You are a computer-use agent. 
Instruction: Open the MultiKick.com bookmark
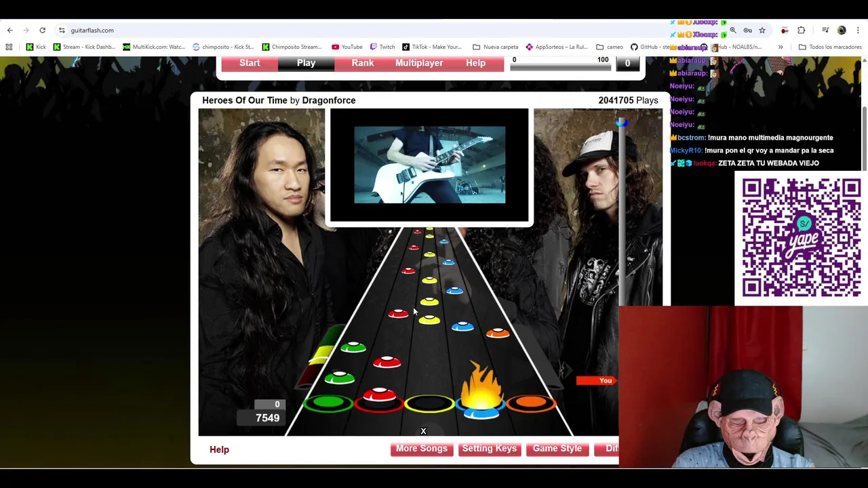click(153, 47)
